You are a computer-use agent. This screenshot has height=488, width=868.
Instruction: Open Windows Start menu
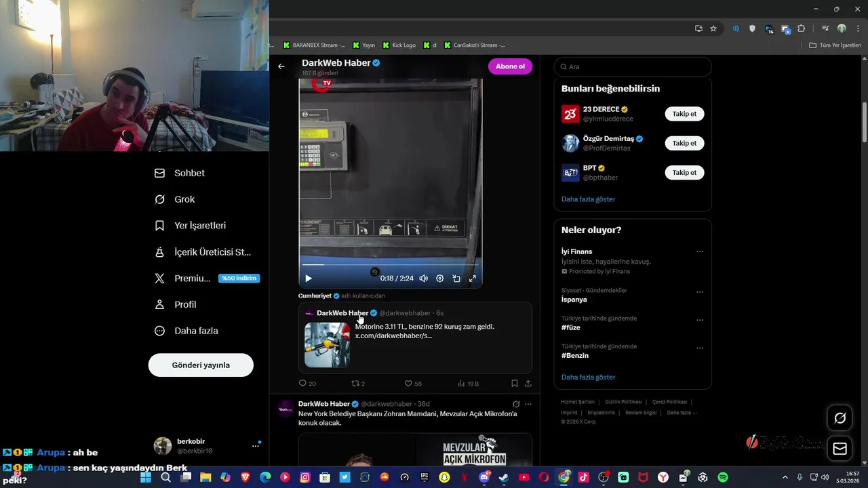(x=146, y=477)
